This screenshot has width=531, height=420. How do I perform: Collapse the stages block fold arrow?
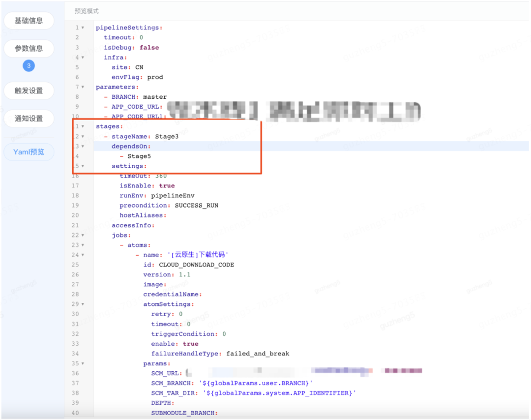pyautogui.click(x=83, y=126)
